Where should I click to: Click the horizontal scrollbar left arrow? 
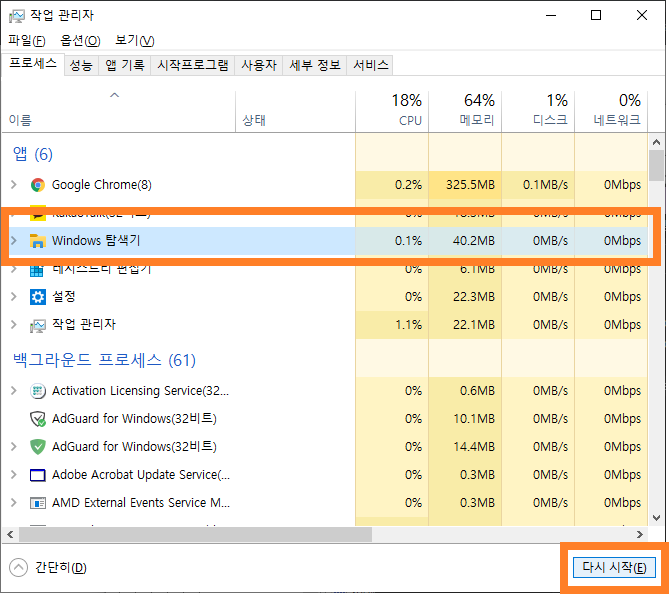coord(10,534)
